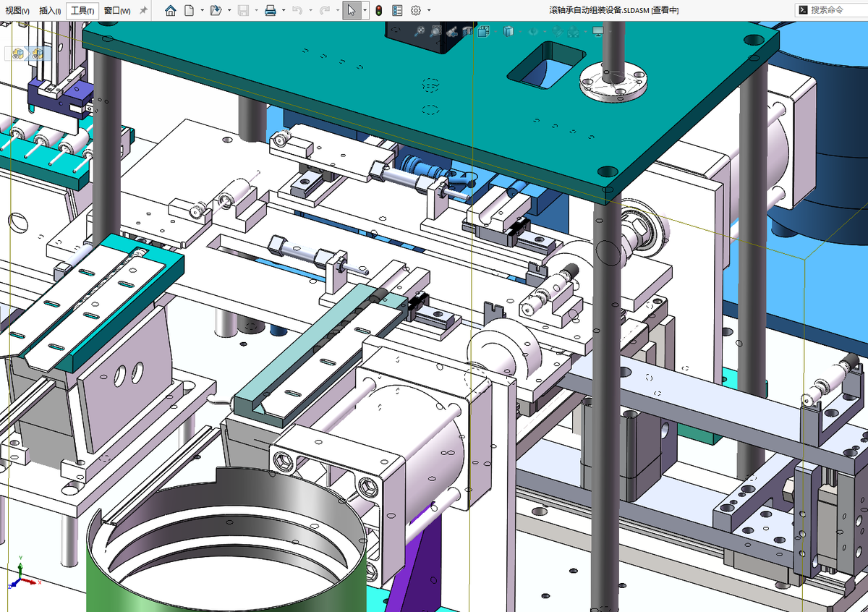Click the Zoom to Fit icon

point(420,31)
